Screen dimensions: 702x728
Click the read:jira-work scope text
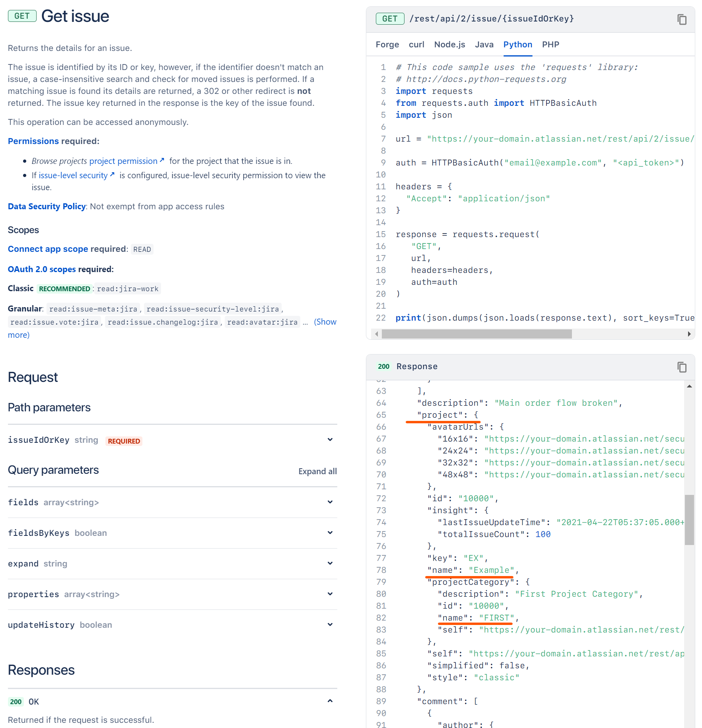point(128,289)
